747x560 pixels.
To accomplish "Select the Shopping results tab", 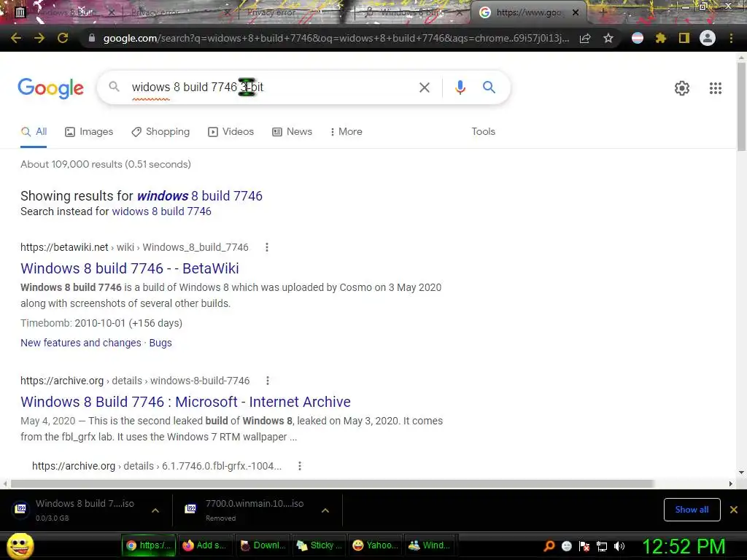I will 160,131.
